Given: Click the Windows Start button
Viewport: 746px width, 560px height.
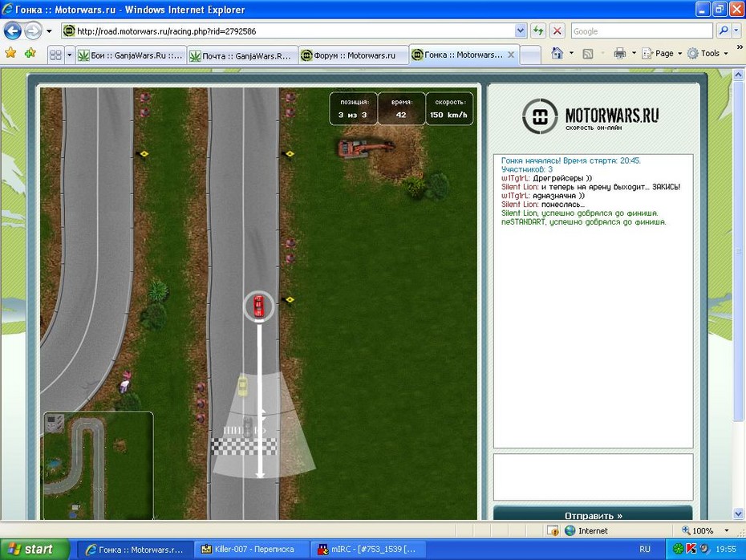Looking at the screenshot, I should (x=30, y=550).
